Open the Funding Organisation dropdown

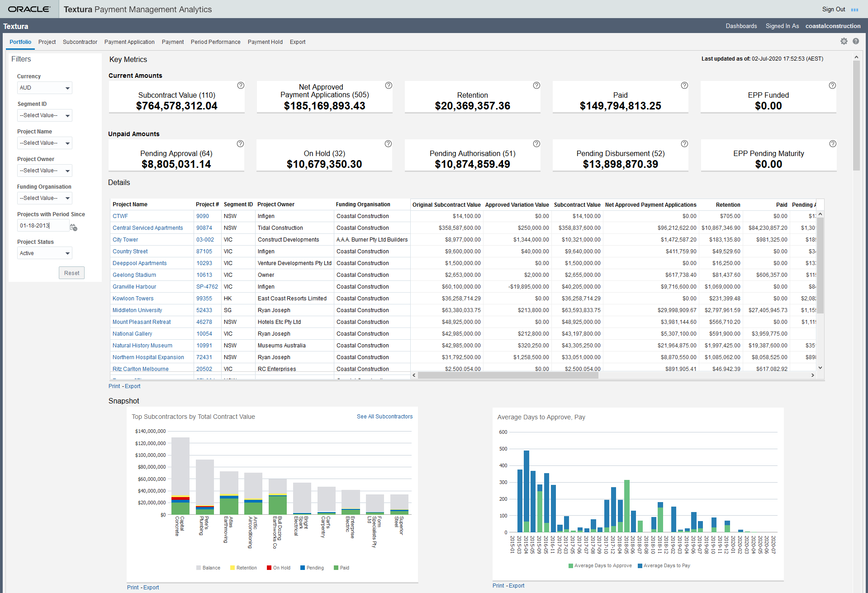(x=45, y=198)
